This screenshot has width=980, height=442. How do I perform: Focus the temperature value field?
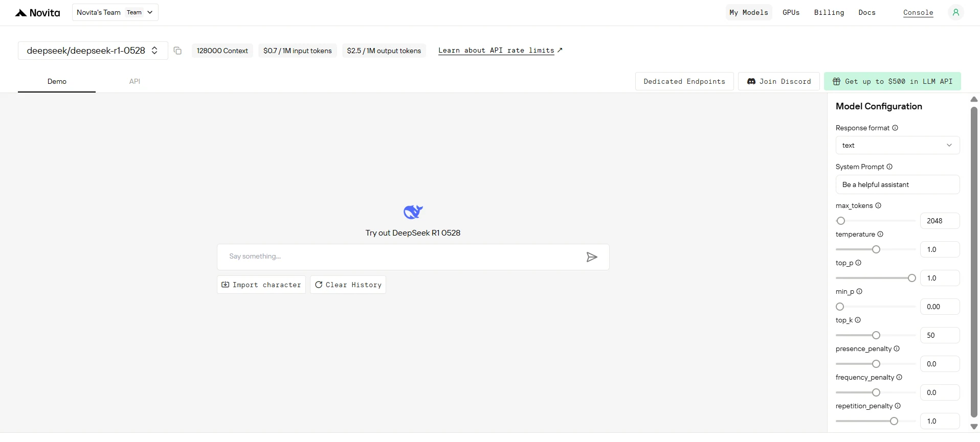[x=940, y=249]
